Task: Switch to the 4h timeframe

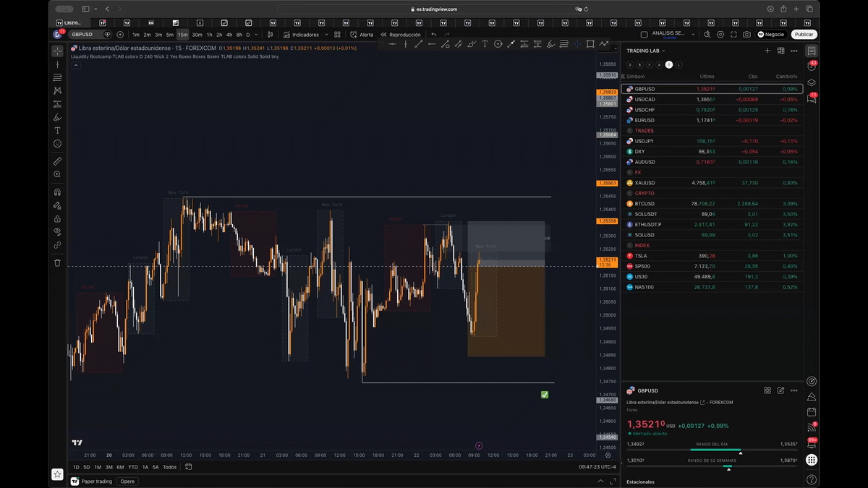Action: coord(229,34)
